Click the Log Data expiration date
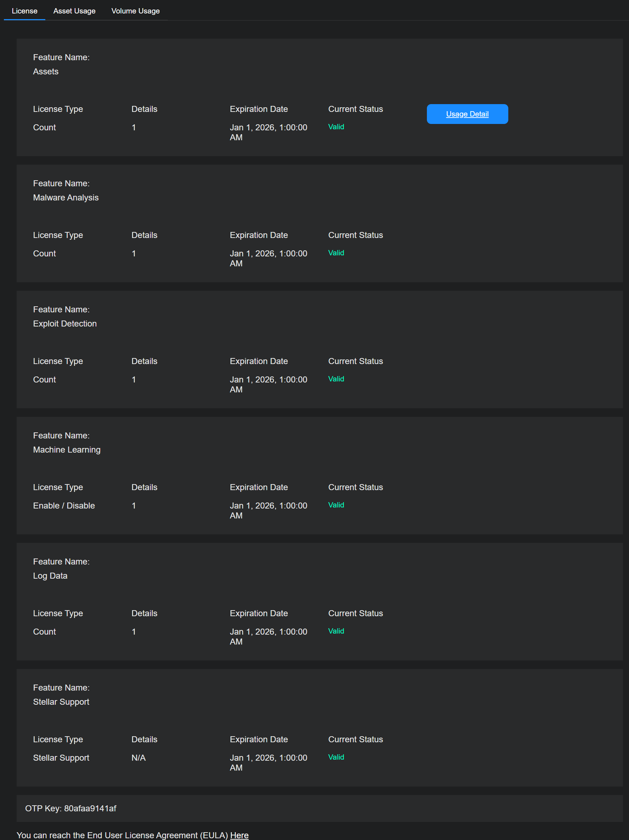 (268, 636)
